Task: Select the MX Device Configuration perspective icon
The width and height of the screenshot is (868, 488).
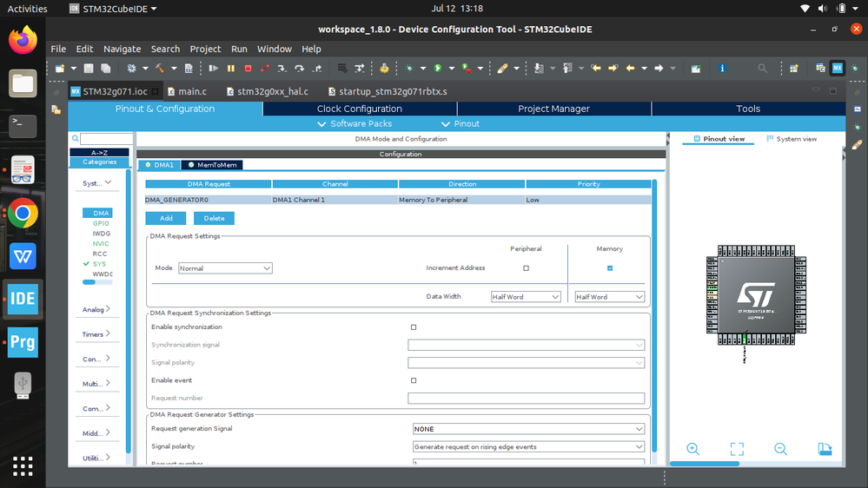Action: [838, 68]
